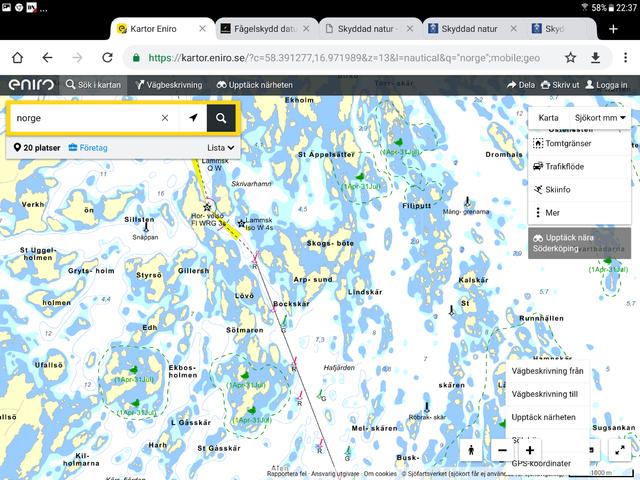Clear the search field with the X icon
Viewport: 640px width, 480px height.
165,118
